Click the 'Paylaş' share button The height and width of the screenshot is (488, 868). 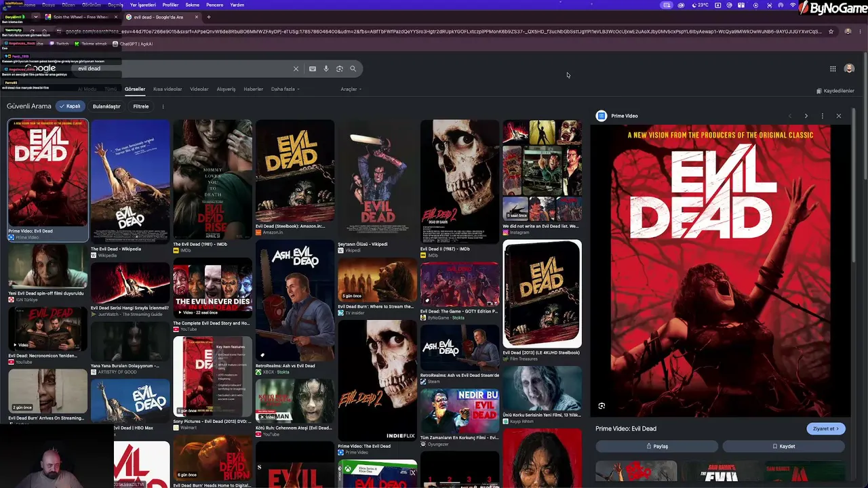[x=657, y=446]
